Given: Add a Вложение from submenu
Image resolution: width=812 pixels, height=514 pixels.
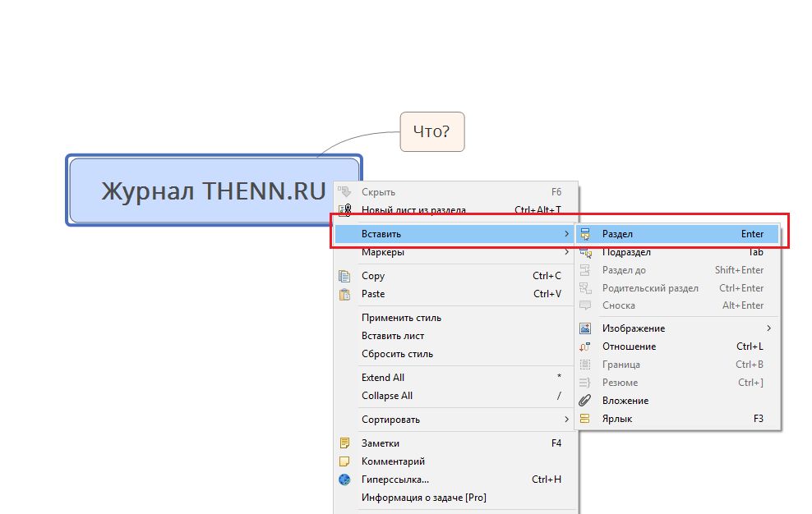Looking at the screenshot, I should coord(677,401).
